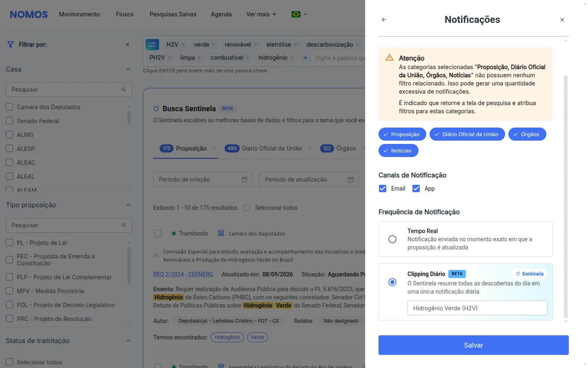Close the Notificações panel
The width and height of the screenshot is (588, 368).
(x=562, y=20)
